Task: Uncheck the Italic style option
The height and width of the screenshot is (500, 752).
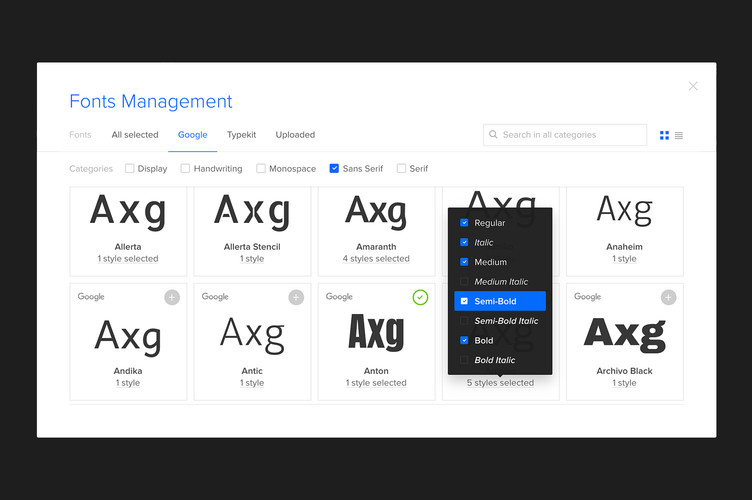Action: point(464,242)
